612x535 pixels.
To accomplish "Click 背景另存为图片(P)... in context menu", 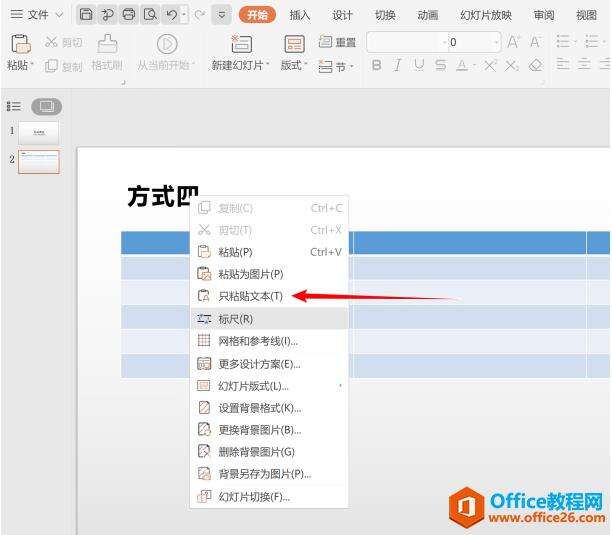I will click(269, 474).
